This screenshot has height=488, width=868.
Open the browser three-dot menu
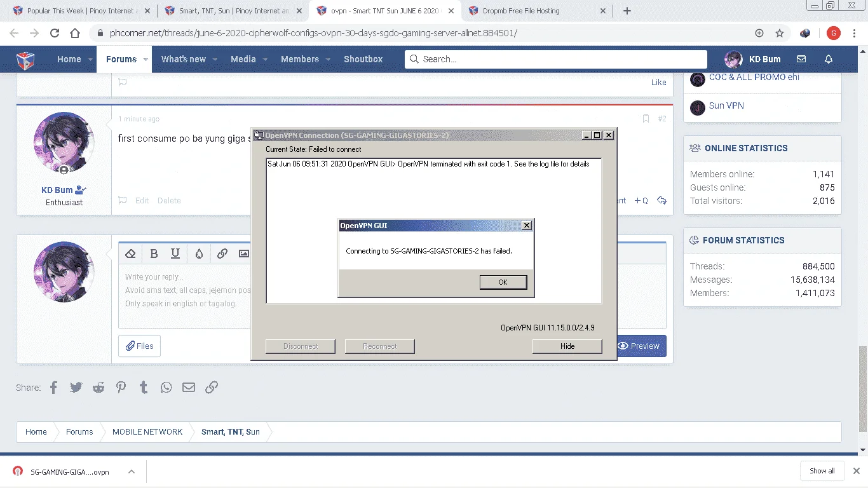(855, 33)
